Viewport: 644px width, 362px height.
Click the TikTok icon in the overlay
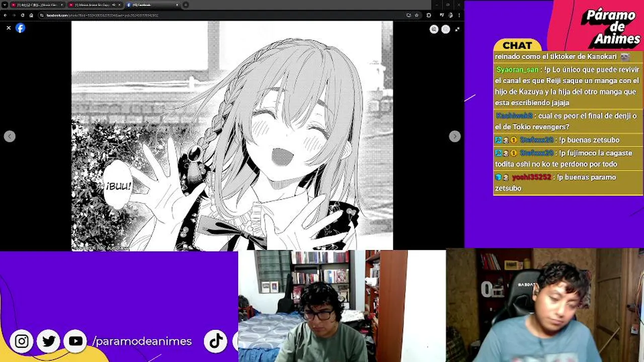[x=216, y=341]
